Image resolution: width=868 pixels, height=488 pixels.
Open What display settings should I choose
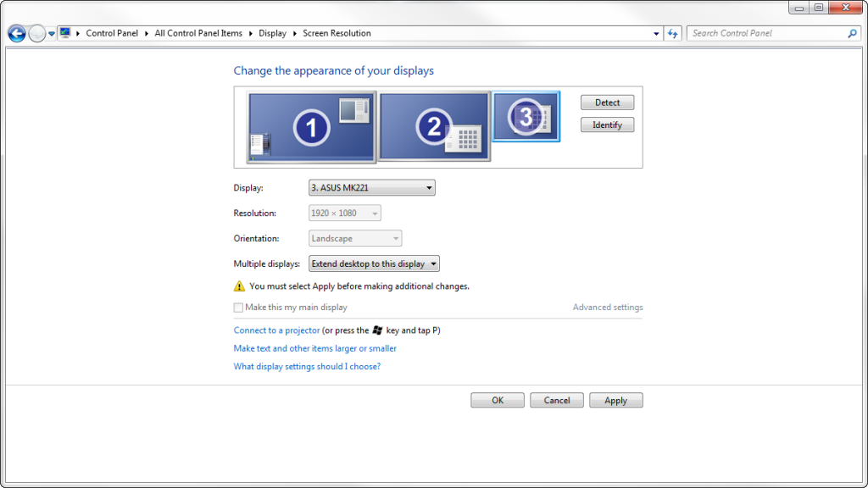[307, 366]
